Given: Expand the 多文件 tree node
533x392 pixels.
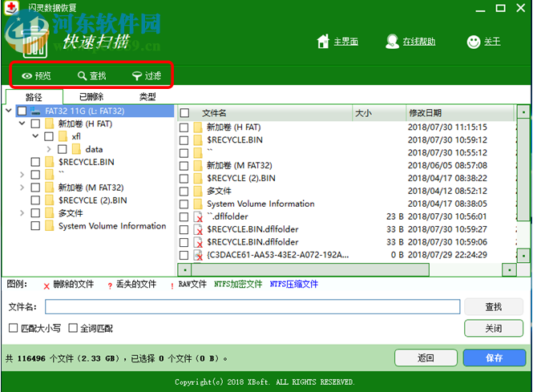Looking at the screenshot, I should tap(22, 213).
